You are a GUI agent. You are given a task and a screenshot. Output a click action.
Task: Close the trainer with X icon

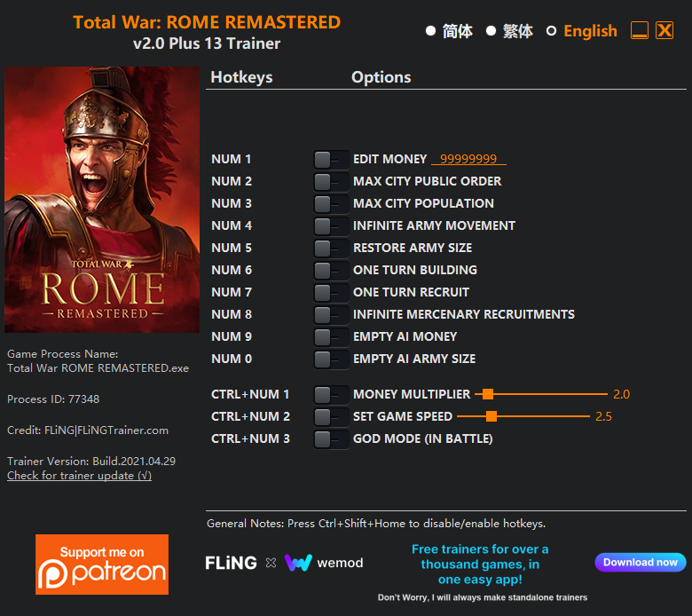(664, 30)
